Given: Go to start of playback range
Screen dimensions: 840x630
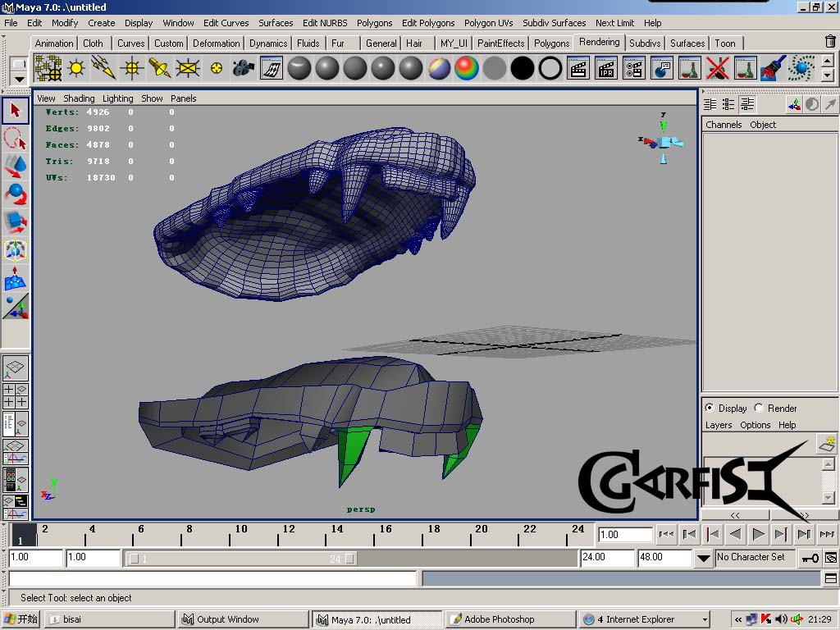Looking at the screenshot, I should coord(666,534).
